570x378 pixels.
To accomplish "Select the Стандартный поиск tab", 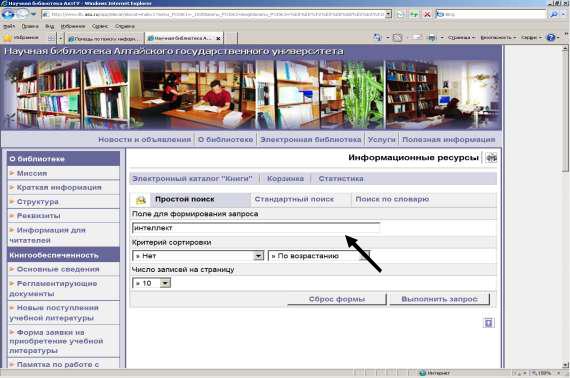I will pos(294,199).
